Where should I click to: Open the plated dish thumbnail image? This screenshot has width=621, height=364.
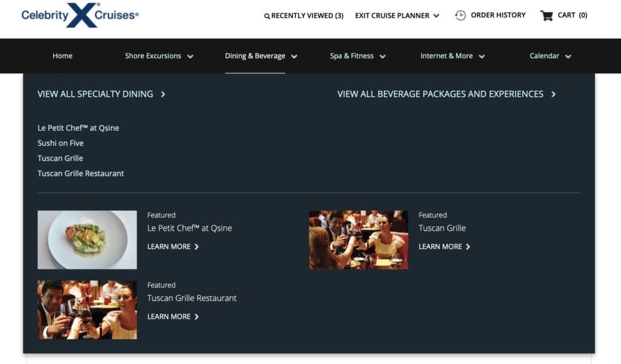point(87,240)
